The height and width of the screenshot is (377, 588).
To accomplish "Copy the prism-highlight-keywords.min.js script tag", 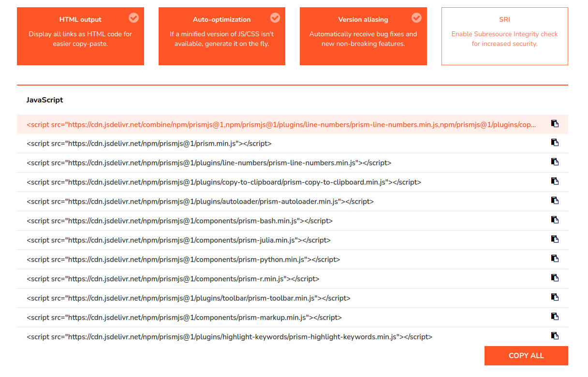I will click(555, 336).
